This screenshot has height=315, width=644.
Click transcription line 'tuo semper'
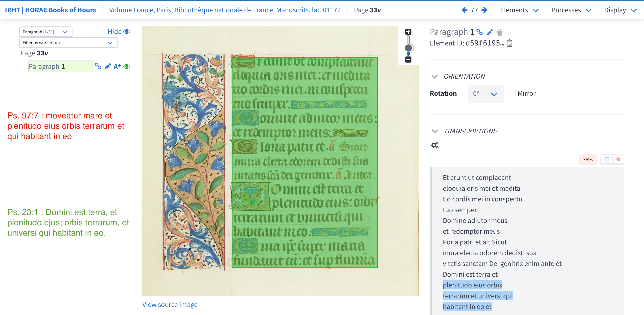(x=460, y=210)
